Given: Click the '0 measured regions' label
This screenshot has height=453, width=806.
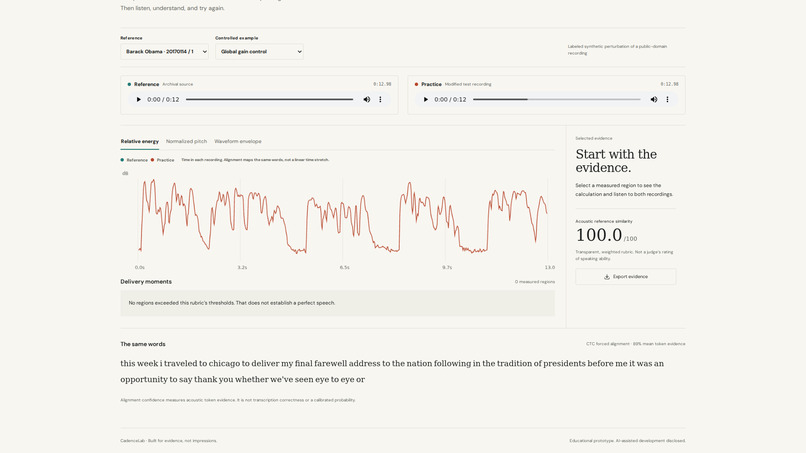Looking at the screenshot, I should click(x=535, y=282).
